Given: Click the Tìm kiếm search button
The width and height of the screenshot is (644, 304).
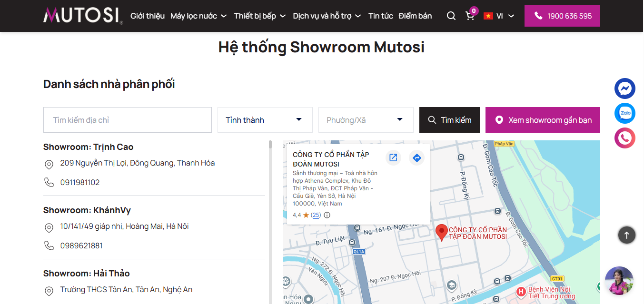Looking at the screenshot, I should (449, 120).
